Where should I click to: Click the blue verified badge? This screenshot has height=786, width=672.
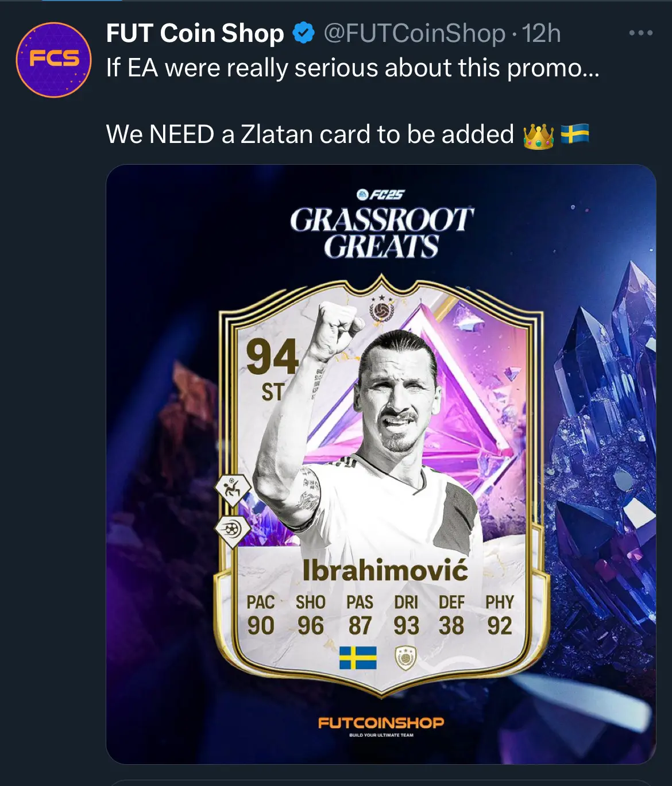coord(304,34)
